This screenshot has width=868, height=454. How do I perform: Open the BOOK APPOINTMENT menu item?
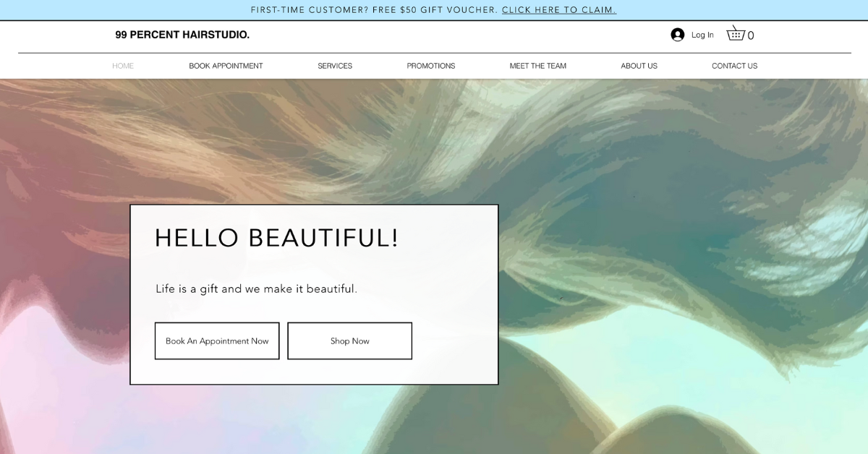click(x=226, y=66)
